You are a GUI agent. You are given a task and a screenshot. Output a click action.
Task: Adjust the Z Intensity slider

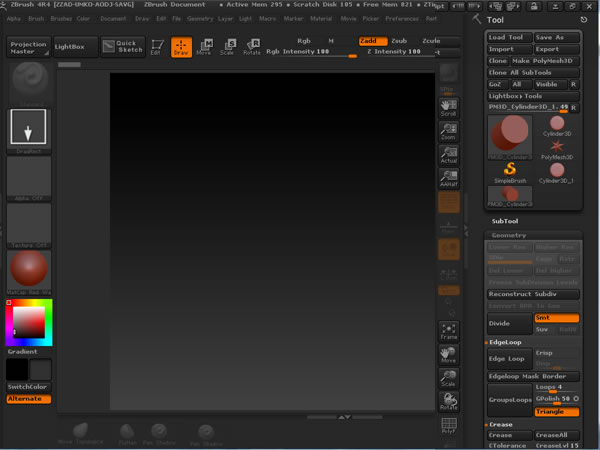point(400,52)
